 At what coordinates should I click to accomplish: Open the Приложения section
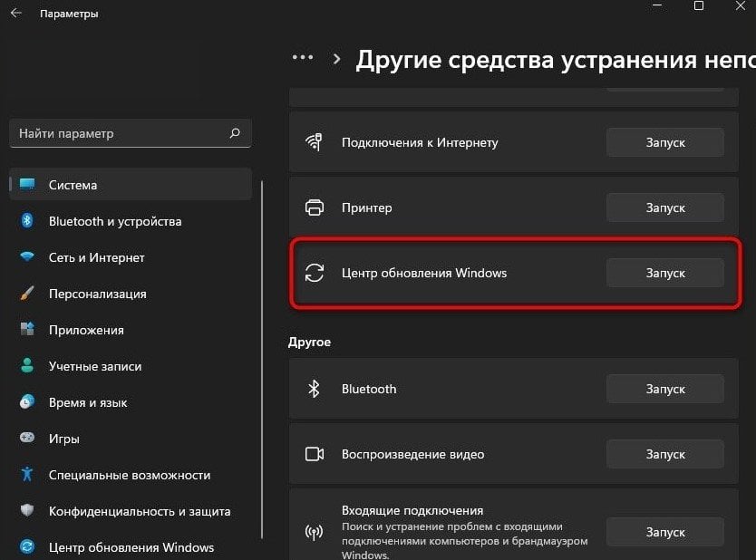(x=131, y=330)
